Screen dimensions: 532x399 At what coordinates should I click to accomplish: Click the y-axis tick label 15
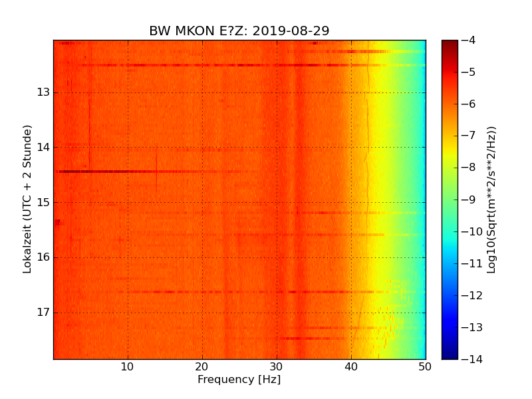tap(43, 202)
